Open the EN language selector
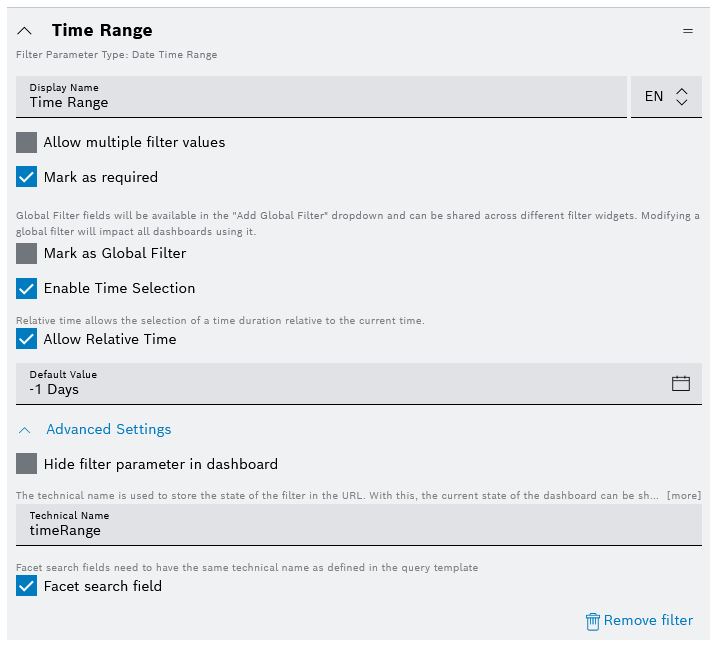Screen dimensions: 722x649 pos(666,96)
